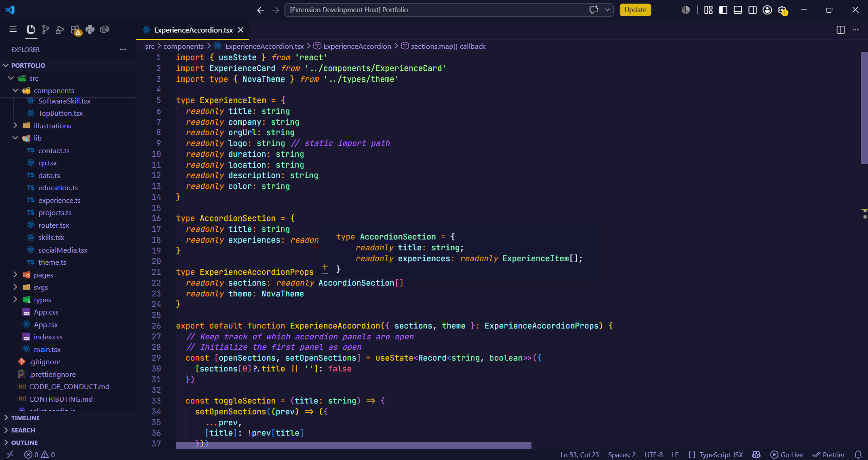Click the Accounts icon in title bar
The image size is (868, 460).
point(767,10)
